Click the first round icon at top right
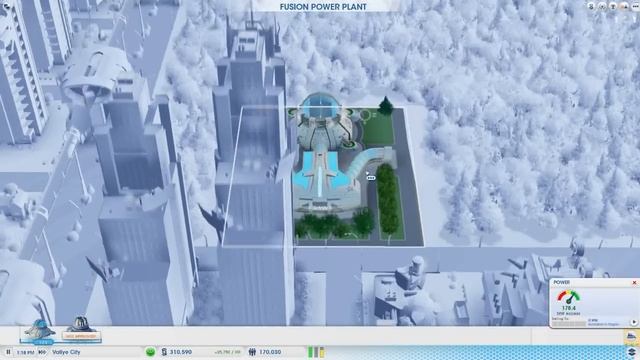The width and height of the screenshot is (640, 360). tap(591, 6)
